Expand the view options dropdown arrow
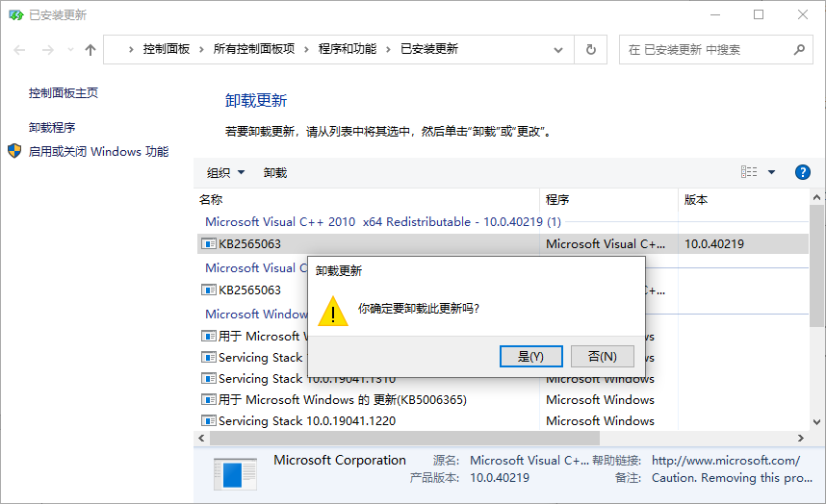826x504 pixels. point(771,172)
